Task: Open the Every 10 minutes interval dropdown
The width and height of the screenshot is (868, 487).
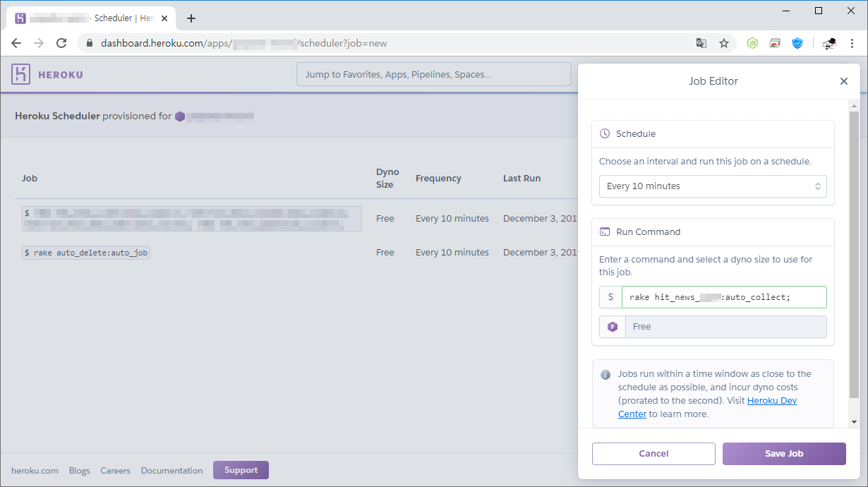Action: [x=713, y=186]
